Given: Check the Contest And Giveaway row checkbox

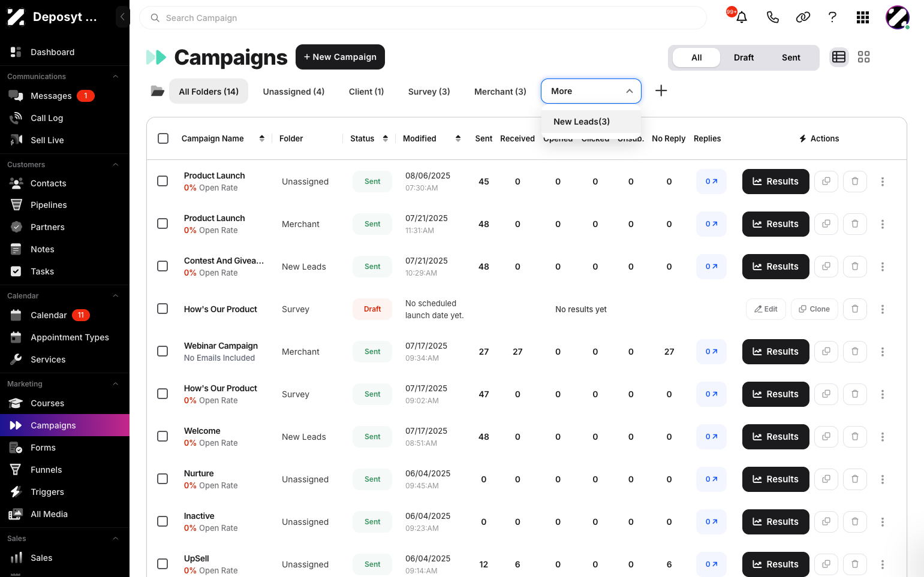Looking at the screenshot, I should click(162, 266).
